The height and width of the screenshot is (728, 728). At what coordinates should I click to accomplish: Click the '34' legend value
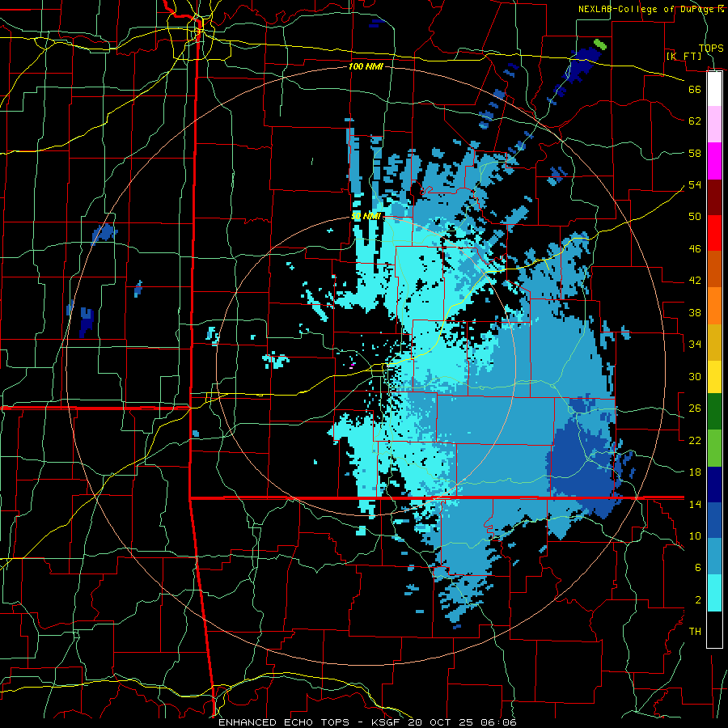[x=695, y=344]
